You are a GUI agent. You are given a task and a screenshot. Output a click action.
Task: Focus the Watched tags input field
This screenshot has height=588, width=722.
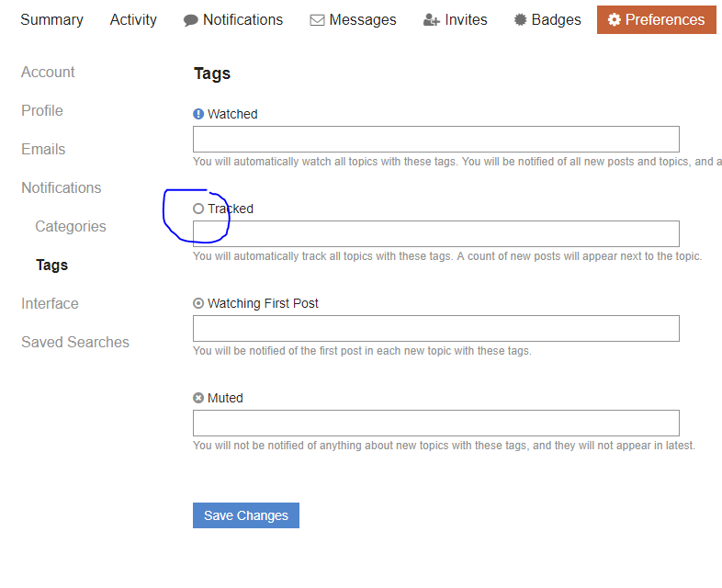[x=435, y=139]
